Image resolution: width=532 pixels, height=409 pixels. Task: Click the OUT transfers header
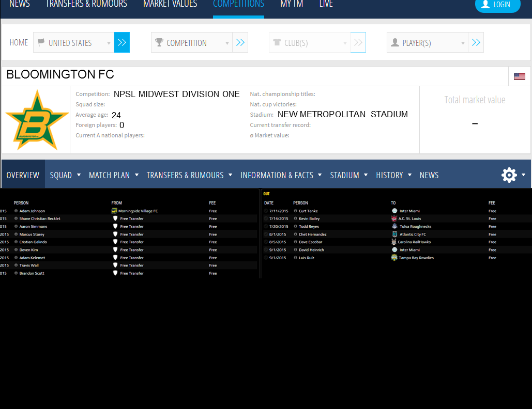[x=266, y=194]
